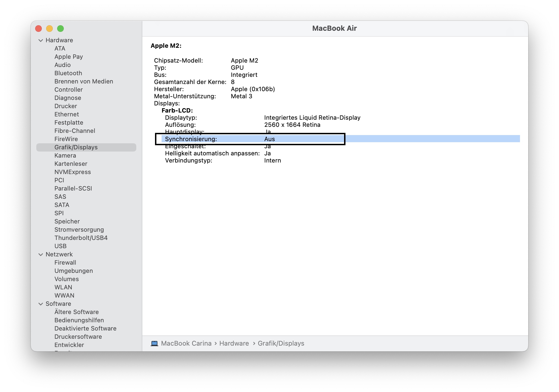Collapse the Software section chevron

(x=41, y=304)
